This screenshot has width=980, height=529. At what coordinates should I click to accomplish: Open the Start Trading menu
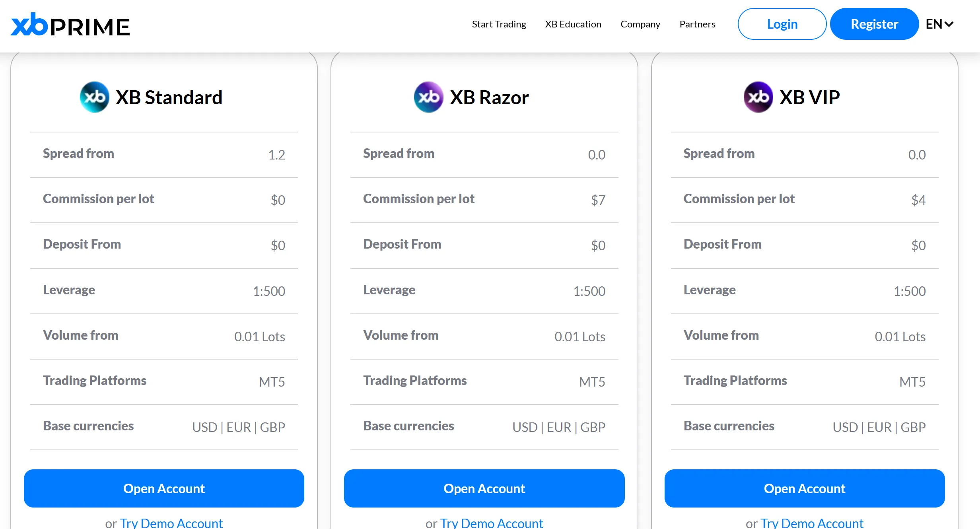tap(499, 24)
